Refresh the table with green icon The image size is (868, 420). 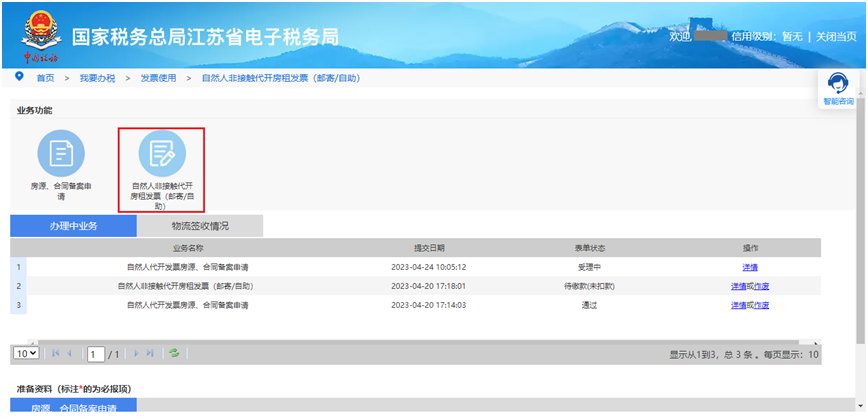[174, 353]
